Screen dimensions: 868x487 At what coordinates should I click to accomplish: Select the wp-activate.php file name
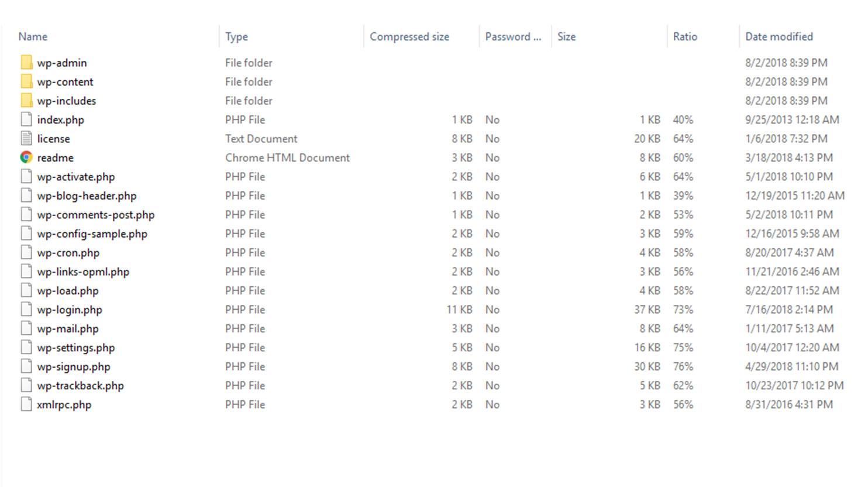pos(76,177)
